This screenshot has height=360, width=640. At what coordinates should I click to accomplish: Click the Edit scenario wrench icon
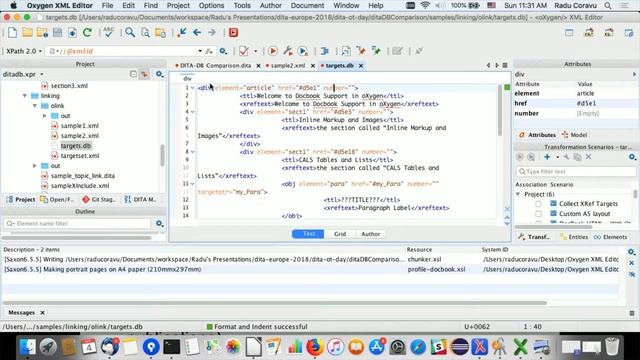tap(567, 157)
